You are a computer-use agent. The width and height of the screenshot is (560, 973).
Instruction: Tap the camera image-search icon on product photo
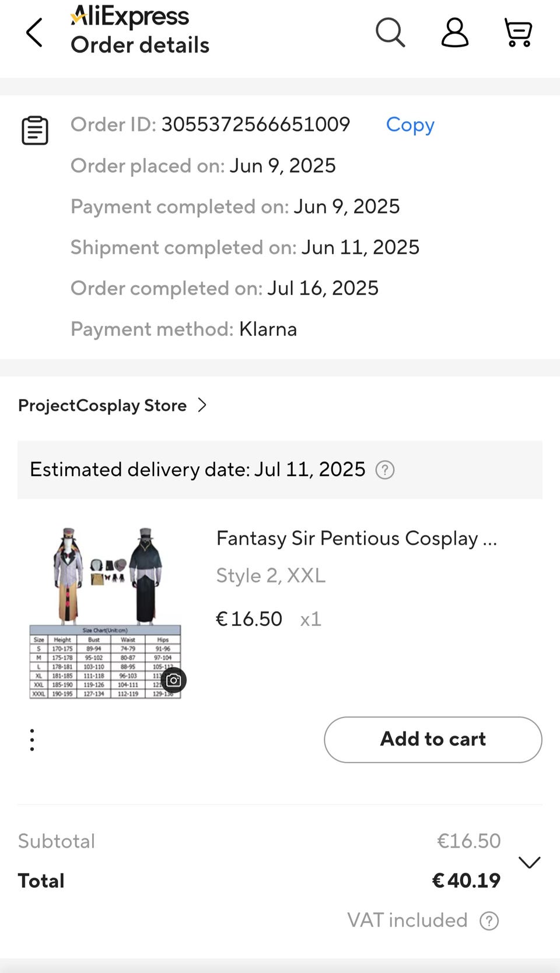click(x=173, y=680)
